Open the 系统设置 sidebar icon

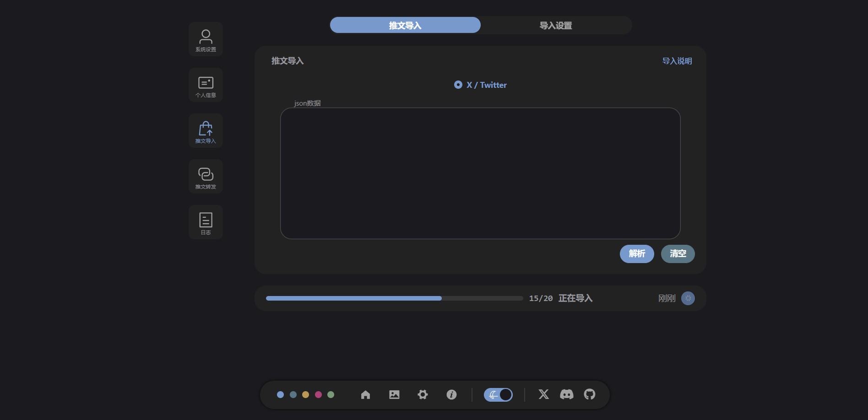click(x=206, y=39)
